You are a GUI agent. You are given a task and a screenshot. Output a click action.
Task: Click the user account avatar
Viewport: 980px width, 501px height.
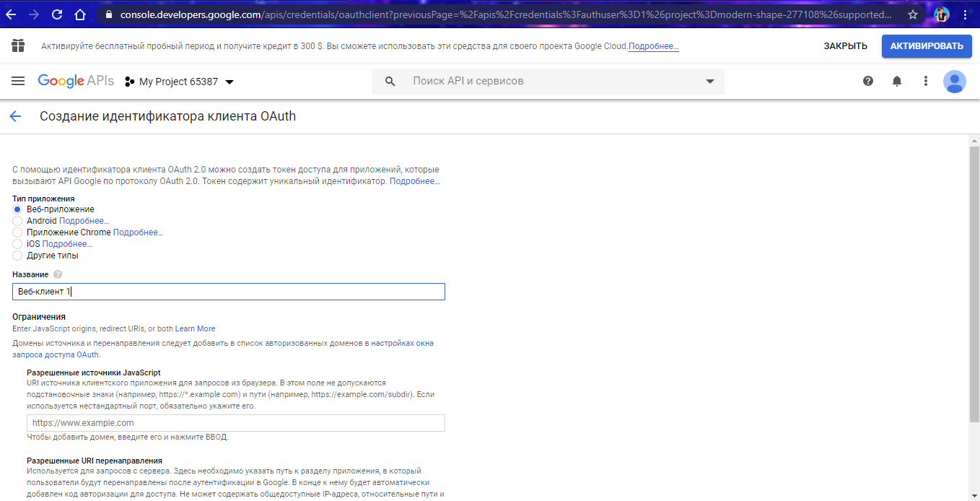click(955, 82)
